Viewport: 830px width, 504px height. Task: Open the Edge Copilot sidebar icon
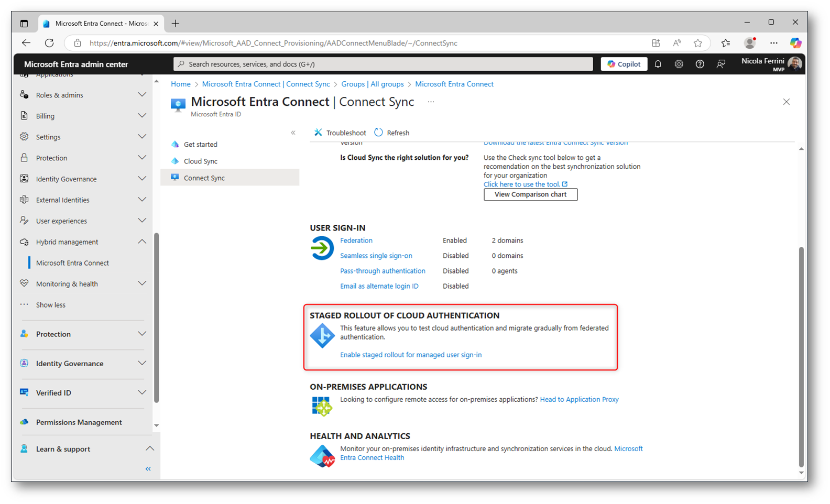tap(795, 43)
